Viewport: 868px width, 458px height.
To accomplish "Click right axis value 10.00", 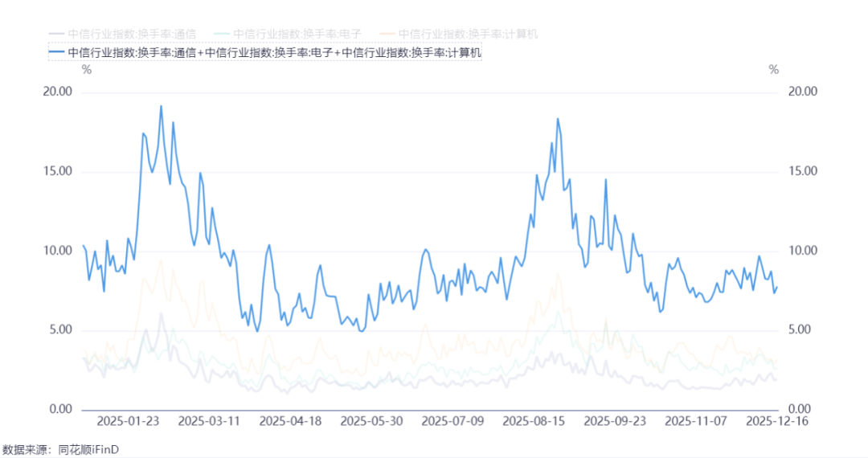I will (x=803, y=251).
